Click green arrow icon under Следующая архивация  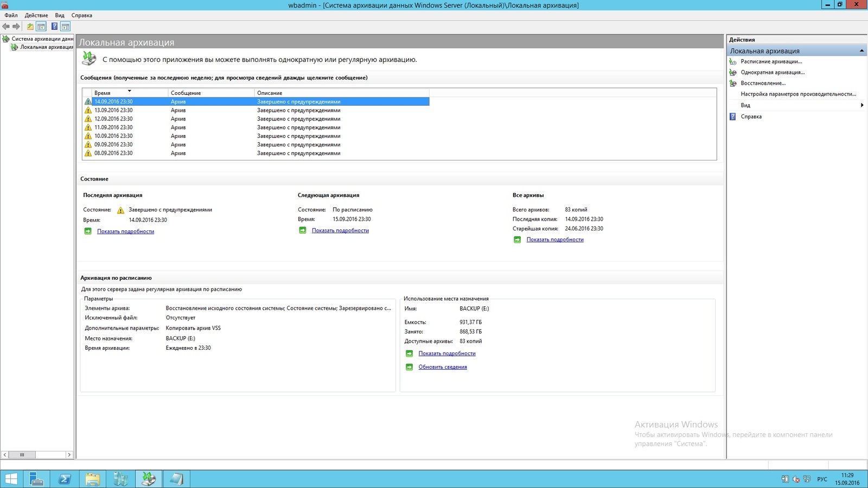(303, 230)
